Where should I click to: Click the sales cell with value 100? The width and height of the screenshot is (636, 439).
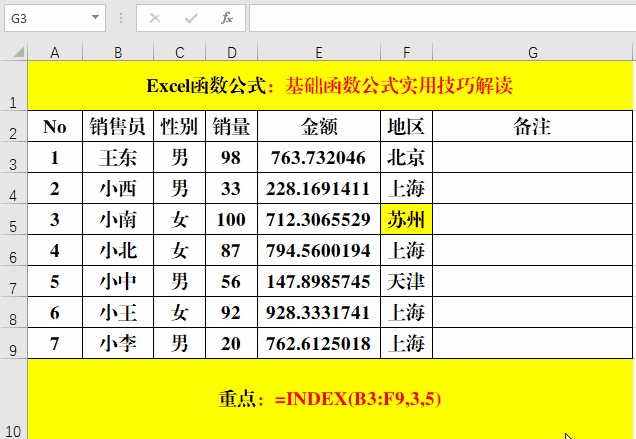(231, 220)
